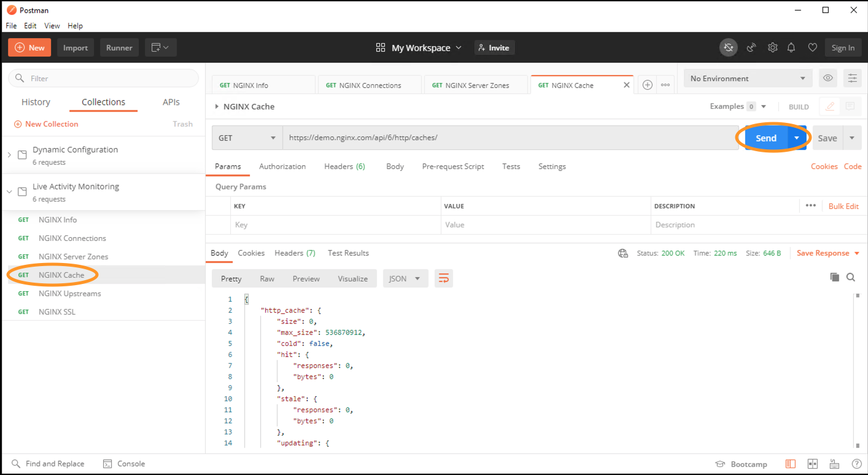Collapse the Live Activity Monitoring collection
This screenshot has height=475, width=868.
pos(9,192)
